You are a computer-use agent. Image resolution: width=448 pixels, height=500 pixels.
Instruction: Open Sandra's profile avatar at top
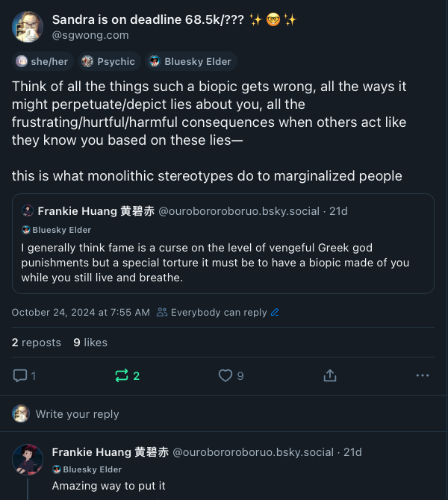point(27,27)
